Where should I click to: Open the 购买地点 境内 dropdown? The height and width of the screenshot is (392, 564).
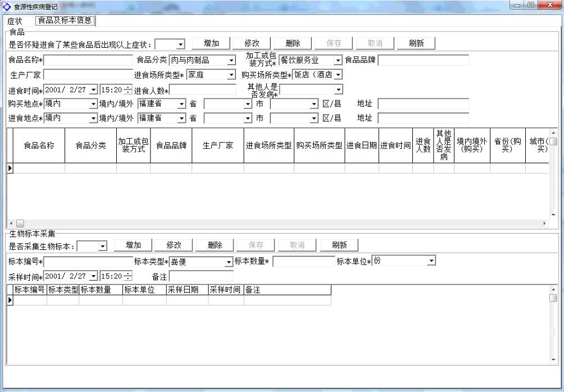[93, 104]
